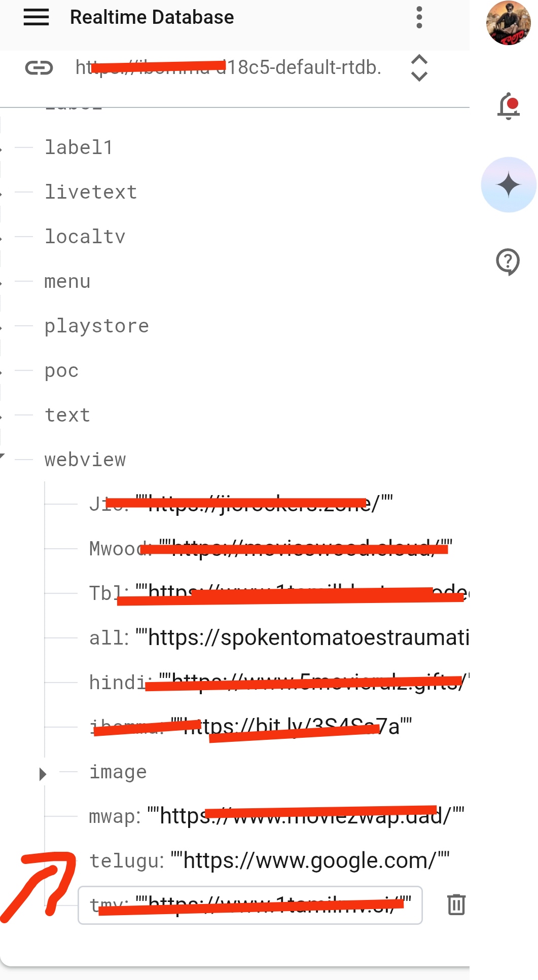Screen dimensions: 538x980
Task: Select the menu tree node
Action: [x=67, y=281]
